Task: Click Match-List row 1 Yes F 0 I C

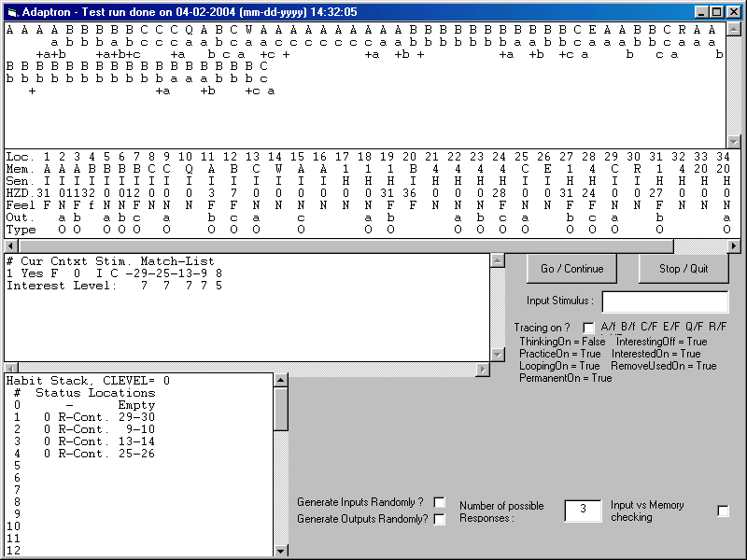Action: click(114, 273)
